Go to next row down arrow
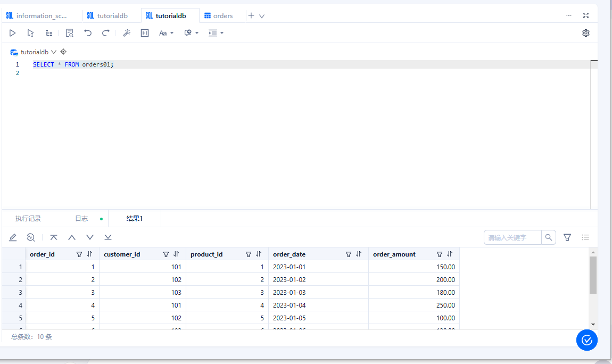 (90, 237)
